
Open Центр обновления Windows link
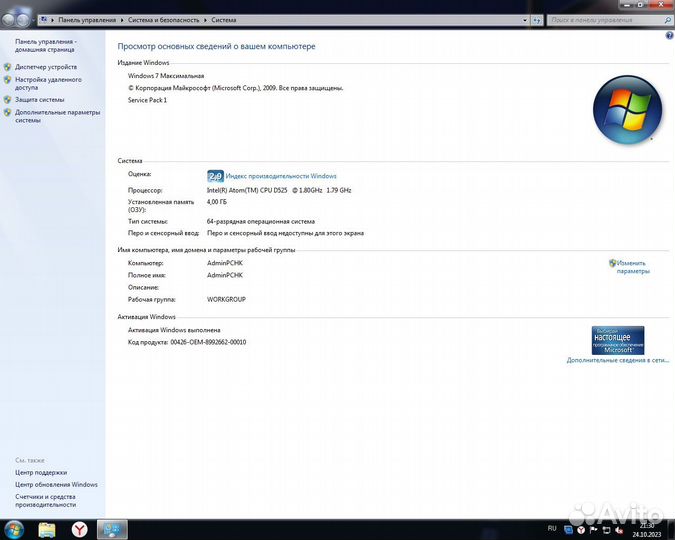click(56, 484)
